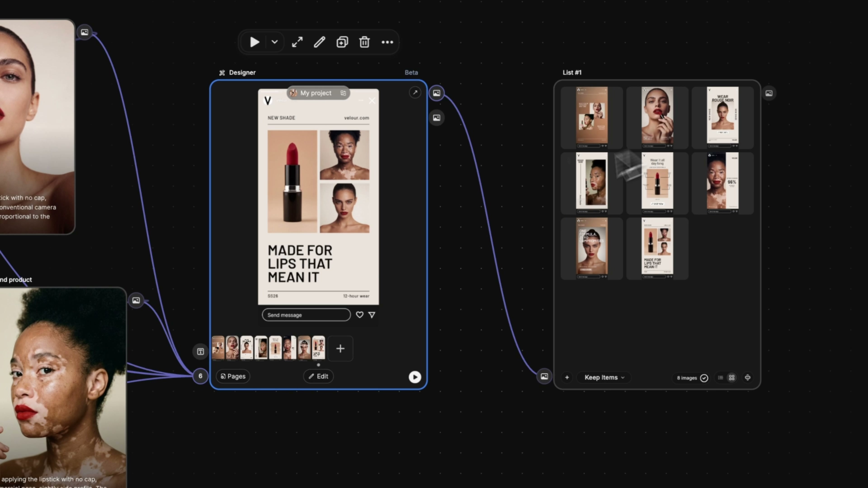868x488 pixels.
Task: Click the image port on the bottom-left portrait node
Action: point(136,300)
